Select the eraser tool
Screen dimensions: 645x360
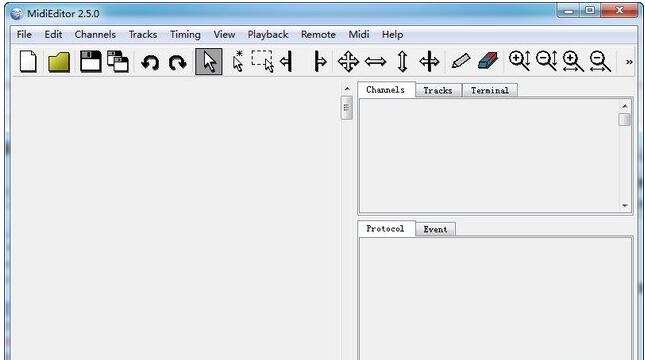coord(488,60)
